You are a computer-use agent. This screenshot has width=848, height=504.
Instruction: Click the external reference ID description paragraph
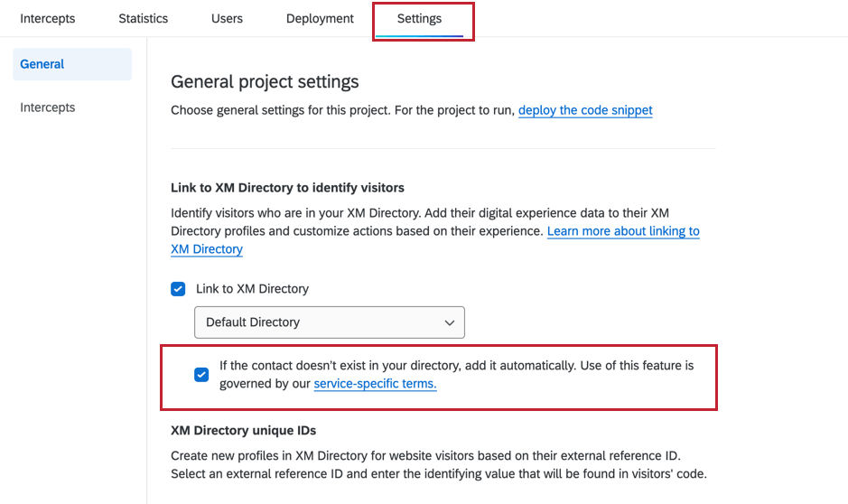[x=439, y=464]
